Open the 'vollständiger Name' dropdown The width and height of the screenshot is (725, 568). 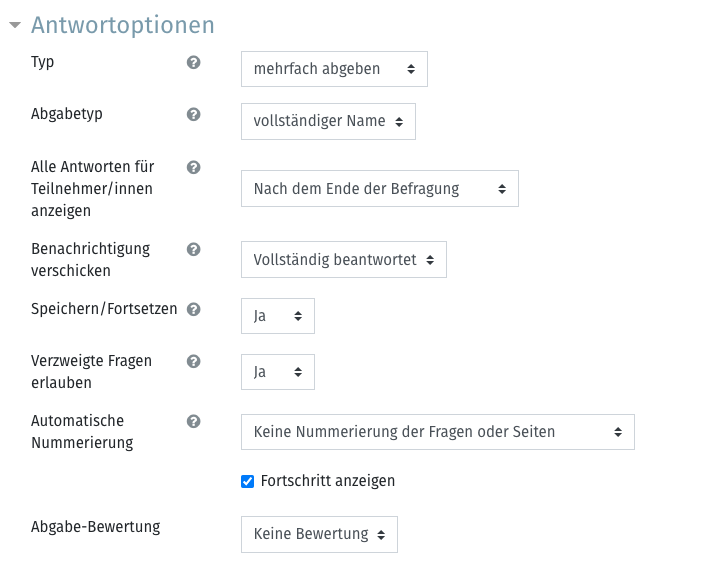click(328, 121)
